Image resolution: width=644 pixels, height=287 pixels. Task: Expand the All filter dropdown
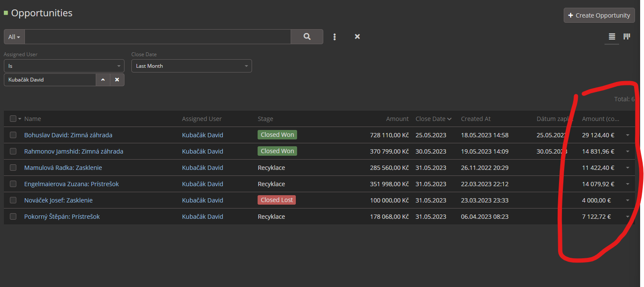click(x=14, y=37)
